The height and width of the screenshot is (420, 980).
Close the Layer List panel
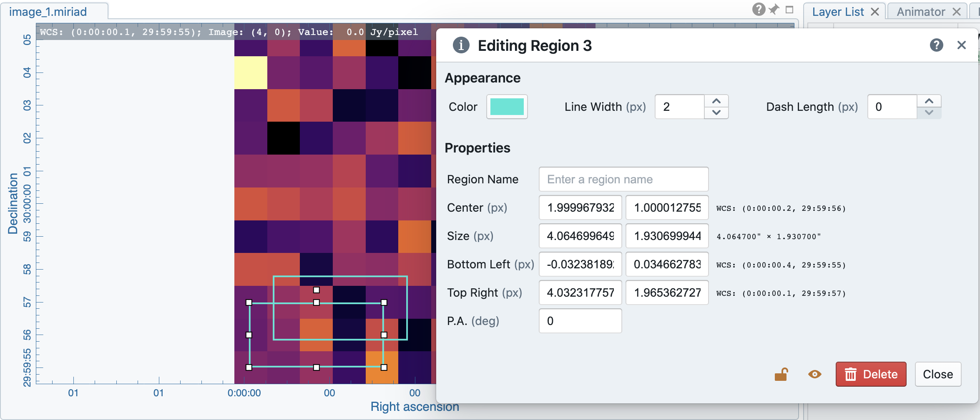(874, 11)
